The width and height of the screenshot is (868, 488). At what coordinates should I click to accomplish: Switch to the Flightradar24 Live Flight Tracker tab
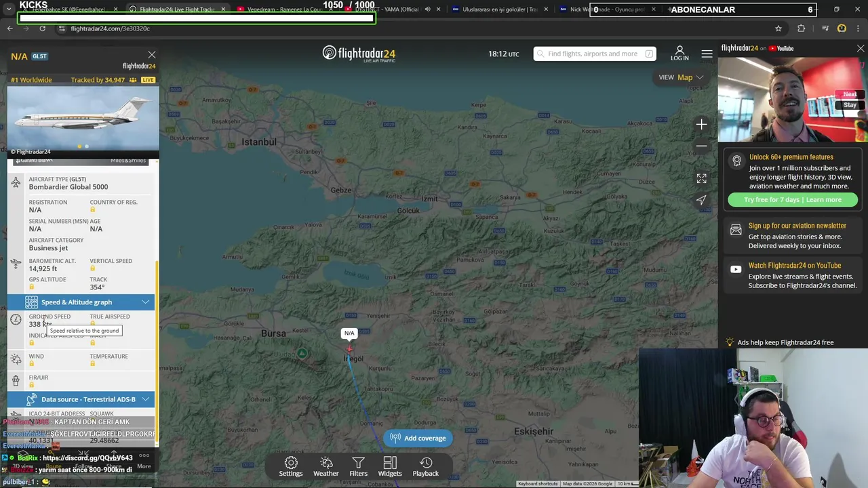pos(178,9)
